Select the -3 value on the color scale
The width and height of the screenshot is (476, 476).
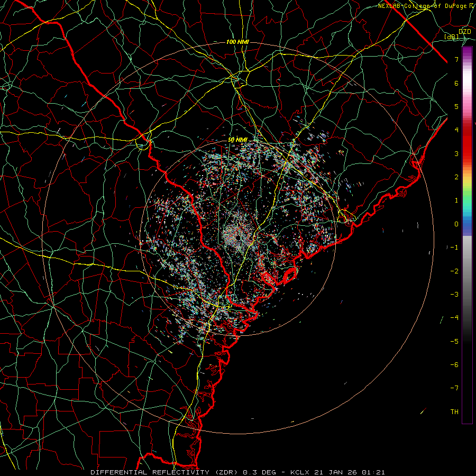[454, 295]
